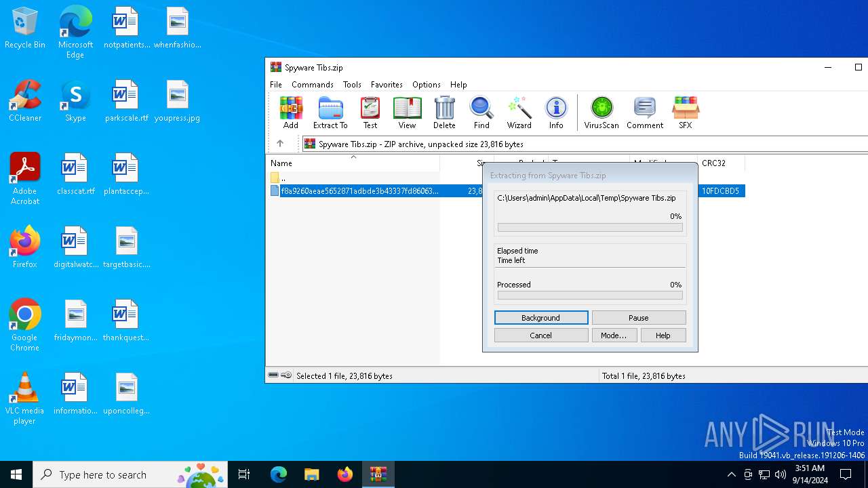
Task: Select uponcolleg... desktop file
Action: click(126, 394)
